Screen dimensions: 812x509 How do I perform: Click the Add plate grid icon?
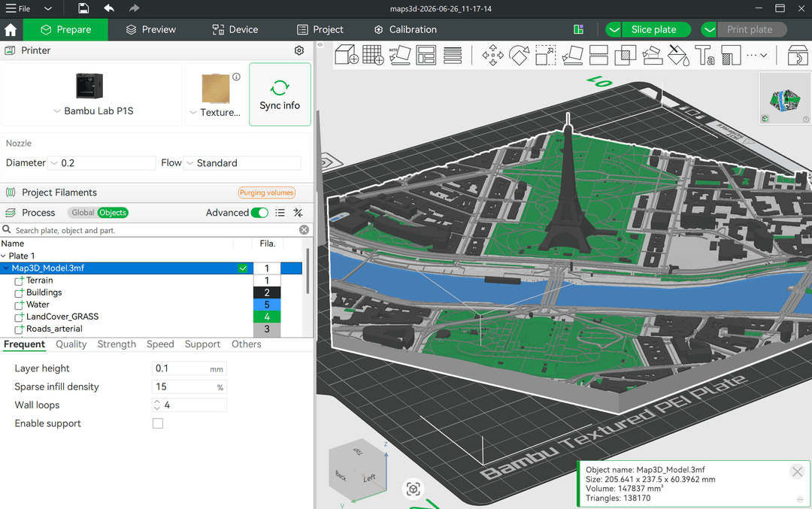pyautogui.click(x=373, y=55)
